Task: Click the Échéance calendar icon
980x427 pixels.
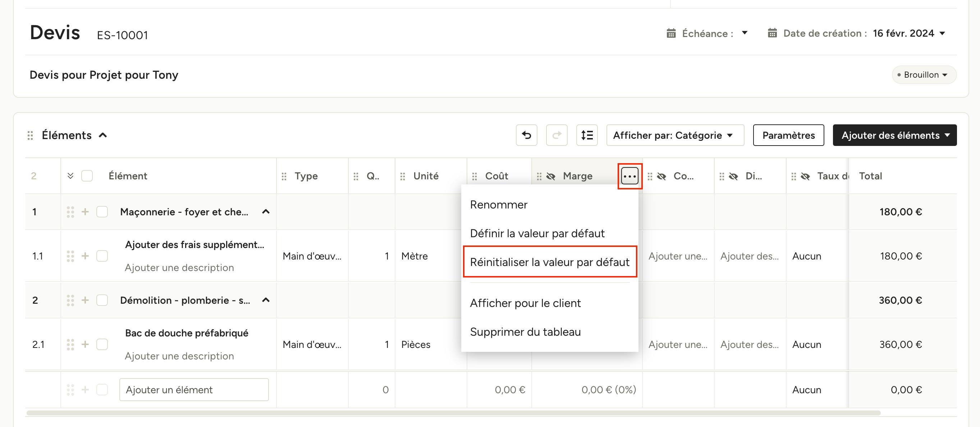Action: 671,33
